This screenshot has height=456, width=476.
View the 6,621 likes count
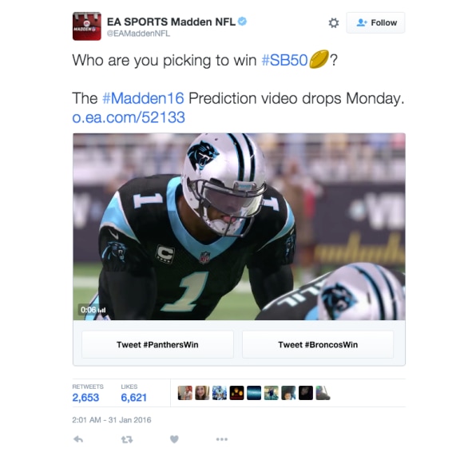point(134,398)
